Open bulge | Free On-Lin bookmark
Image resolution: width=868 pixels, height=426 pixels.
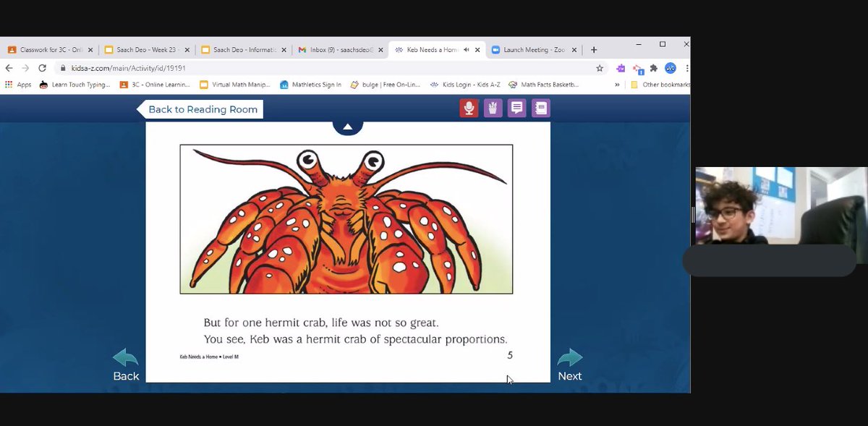[x=385, y=85]
